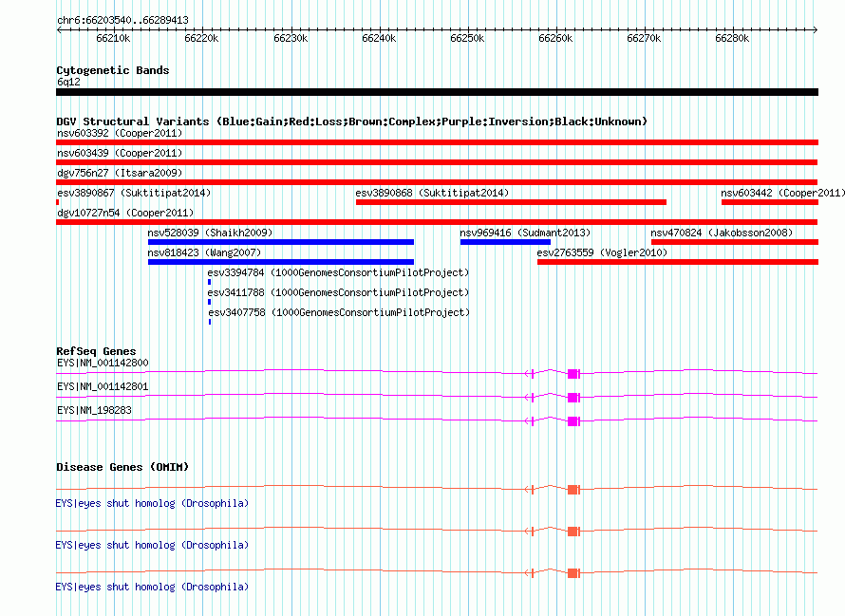
Task: Click the dgv756n27 (Itsara2009) label
Action: 120,173
